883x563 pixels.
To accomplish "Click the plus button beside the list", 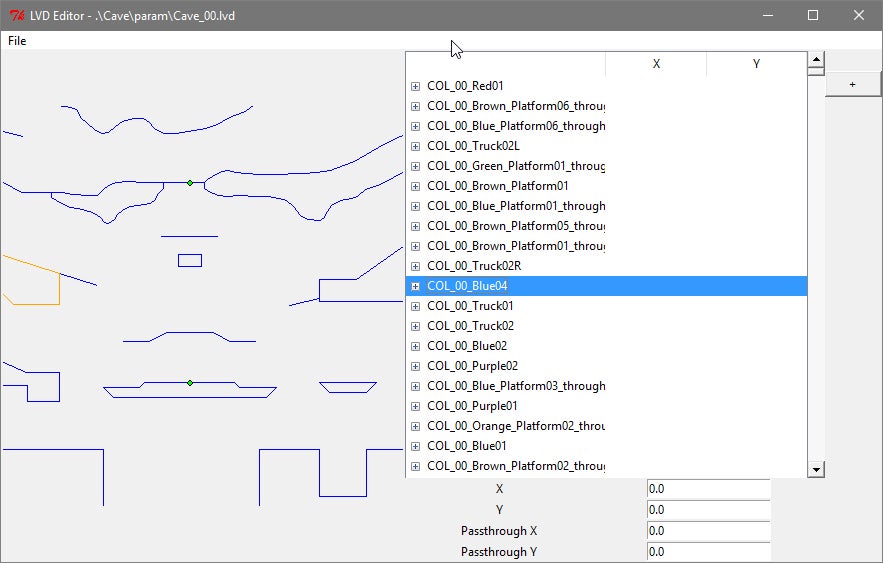I will click(x=852, y=85).
